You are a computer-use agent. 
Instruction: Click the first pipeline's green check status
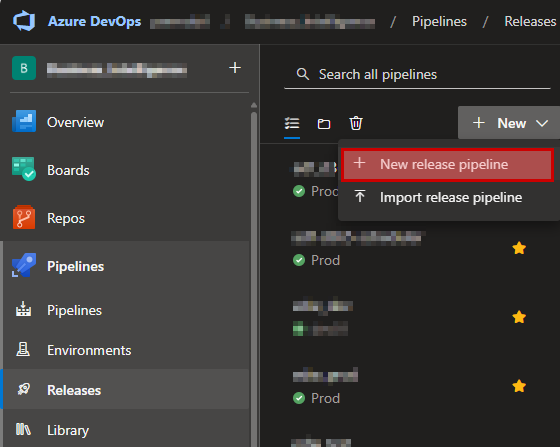click(299, 191)
